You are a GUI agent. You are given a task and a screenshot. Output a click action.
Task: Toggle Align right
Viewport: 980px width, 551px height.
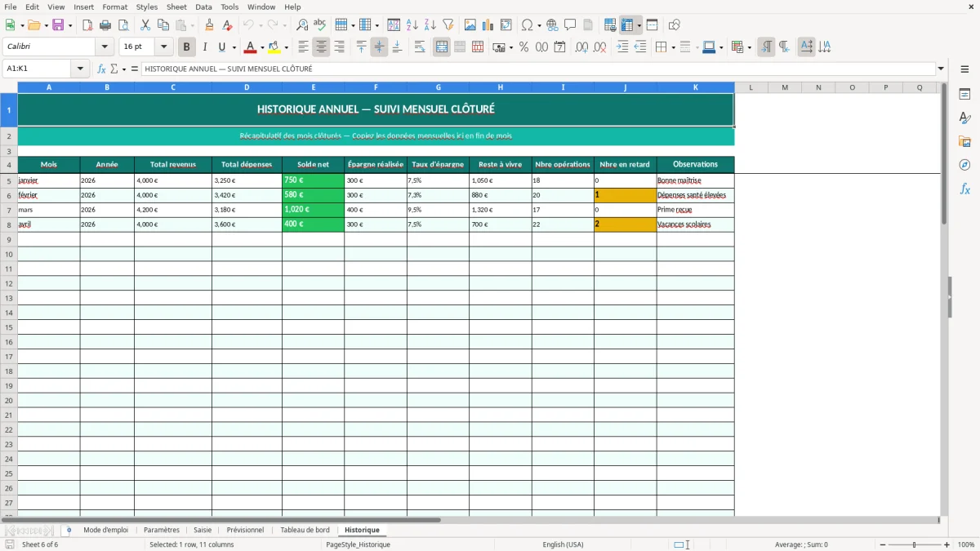pyautogui.click(x=339, y=47)
